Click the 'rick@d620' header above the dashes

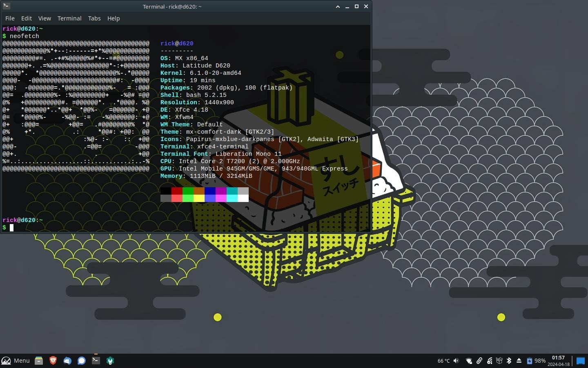click(x=177, y=43)
